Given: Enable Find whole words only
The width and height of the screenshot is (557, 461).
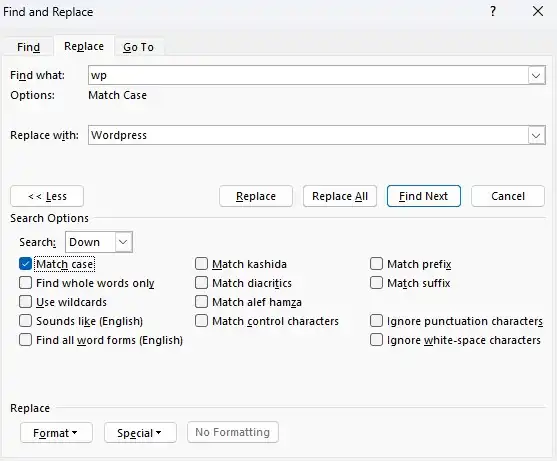Looking at the screenshot, I should point(25,283).
